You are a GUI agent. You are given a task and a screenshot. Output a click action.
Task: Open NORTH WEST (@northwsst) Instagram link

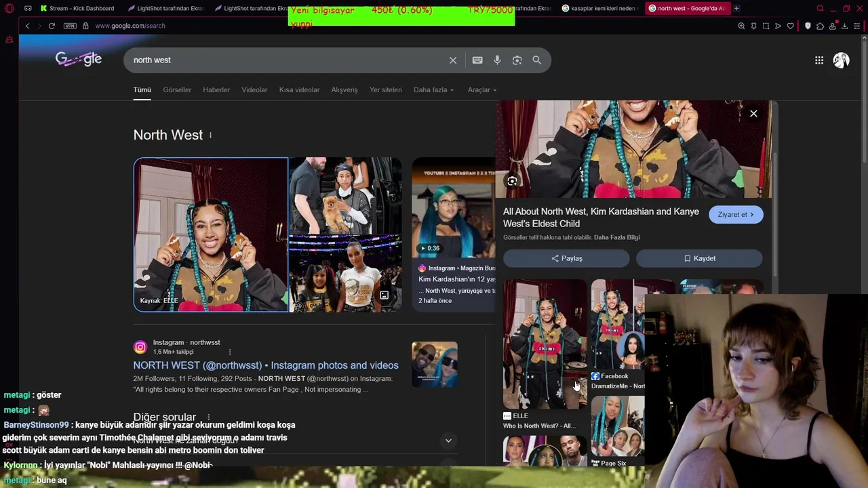tap(266, 365)
